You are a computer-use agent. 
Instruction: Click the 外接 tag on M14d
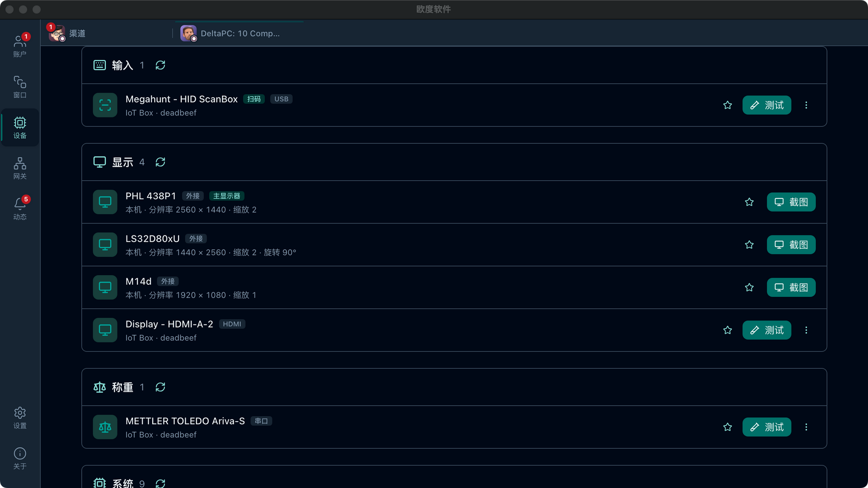tap(168, 281)
